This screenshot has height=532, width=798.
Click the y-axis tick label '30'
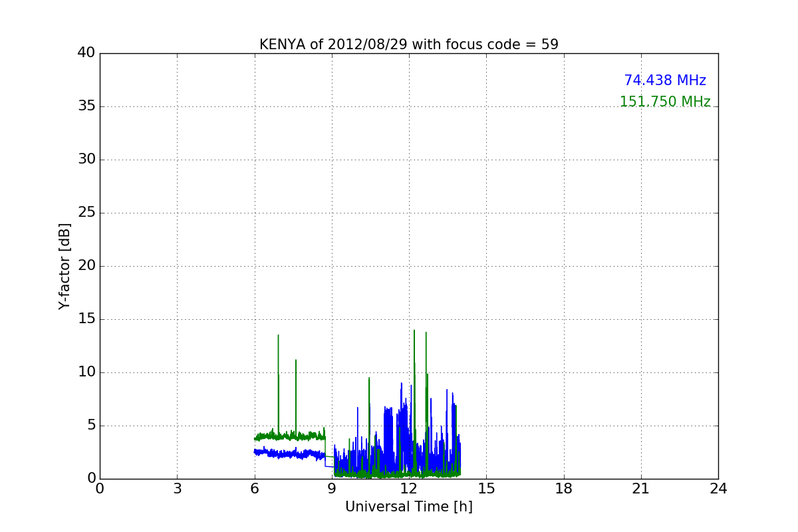click(x=86, y=160)
